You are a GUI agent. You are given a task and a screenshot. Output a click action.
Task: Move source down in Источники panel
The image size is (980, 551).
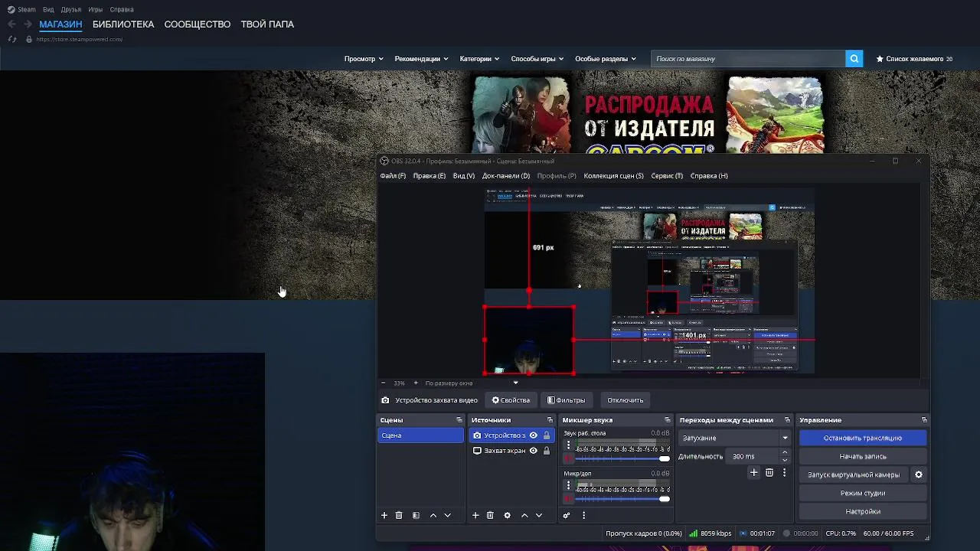coord(539,515)
